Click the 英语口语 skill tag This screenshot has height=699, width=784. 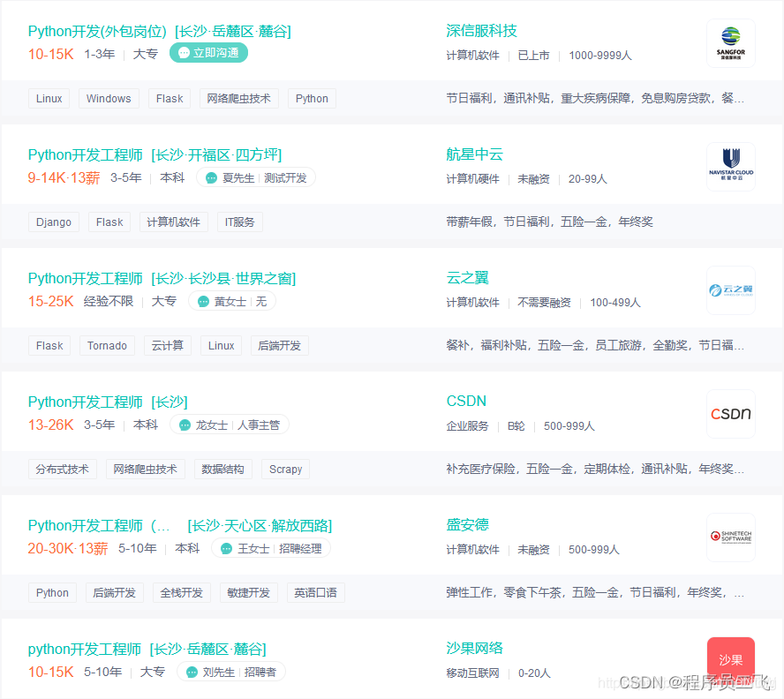315,592
